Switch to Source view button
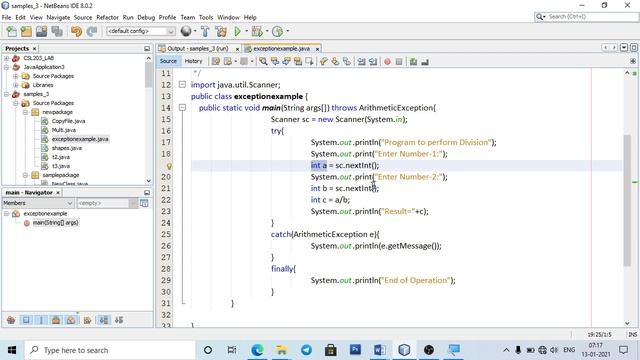 click(x=168, y=61)
